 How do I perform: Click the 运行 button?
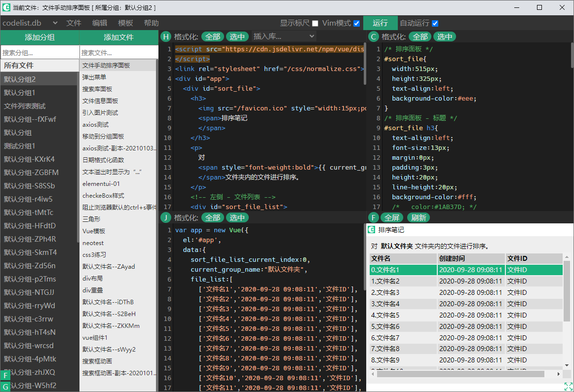(380, 23)
